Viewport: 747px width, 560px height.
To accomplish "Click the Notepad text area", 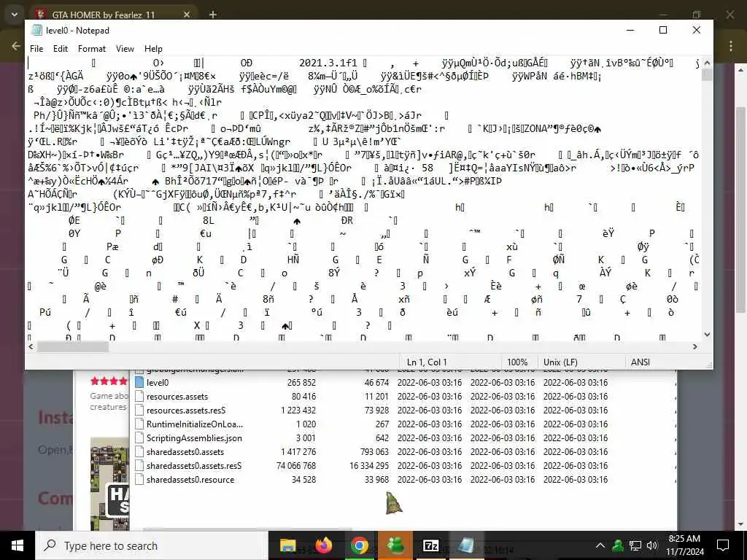I will [x=365, y=198].
